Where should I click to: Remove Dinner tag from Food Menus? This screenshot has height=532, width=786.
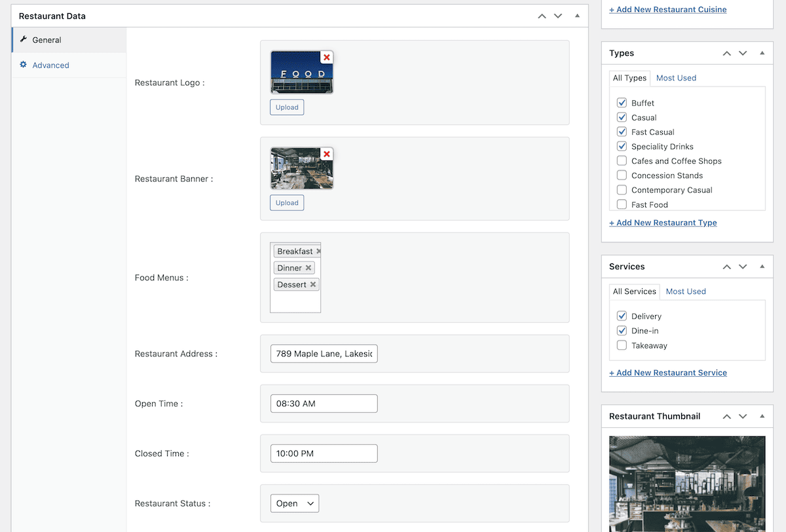(x=308, y=268)
